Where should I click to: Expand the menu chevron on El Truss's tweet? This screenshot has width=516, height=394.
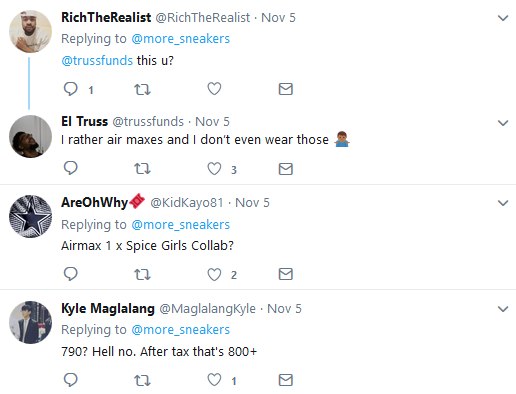(503, 123)
